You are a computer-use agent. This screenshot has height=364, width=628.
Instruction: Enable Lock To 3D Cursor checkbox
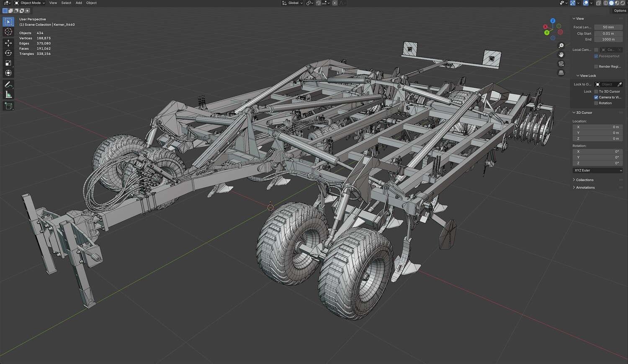tap(596, 92)
